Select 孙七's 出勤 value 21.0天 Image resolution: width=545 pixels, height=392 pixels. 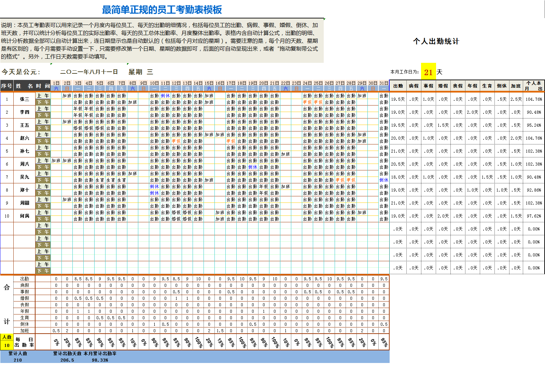pyautogui.click(x=398, y=151)
